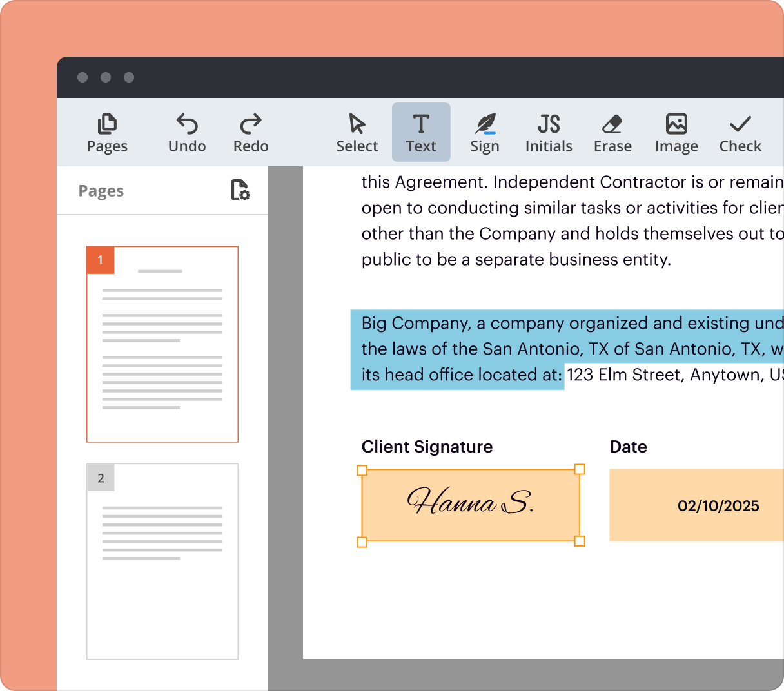
Task: Activate the Sign tool
Action: [x=485, y=131]
